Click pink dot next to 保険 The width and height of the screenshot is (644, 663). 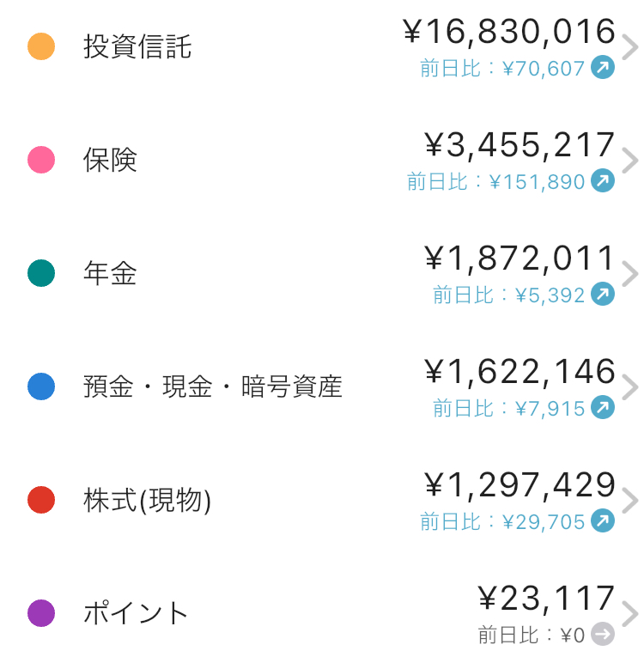point(41,160)
